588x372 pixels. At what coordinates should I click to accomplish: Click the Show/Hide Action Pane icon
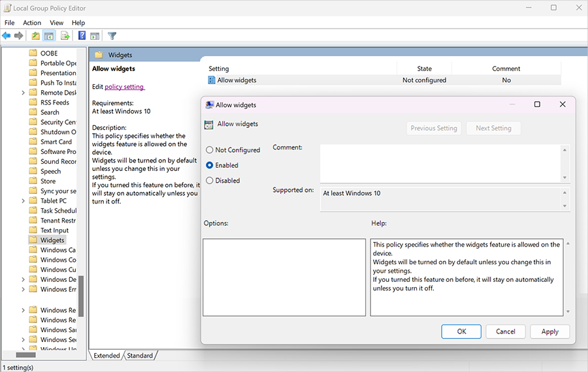coord(95,36)
